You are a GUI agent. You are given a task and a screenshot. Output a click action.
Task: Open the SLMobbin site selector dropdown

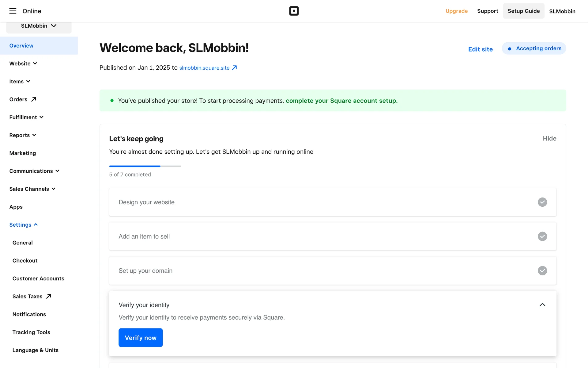(39, 26)
